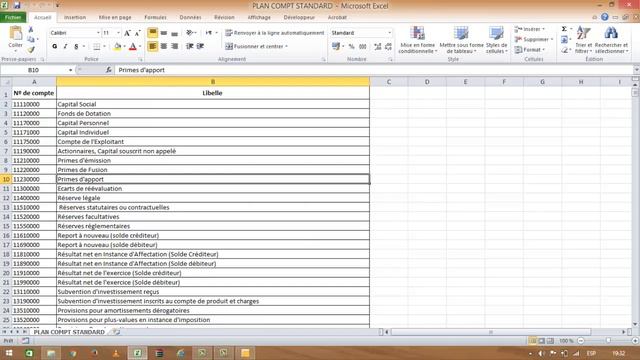640x360 pixels.
Task: Adjust the zoom slider in status bar
Action: [x=608, y=341]
